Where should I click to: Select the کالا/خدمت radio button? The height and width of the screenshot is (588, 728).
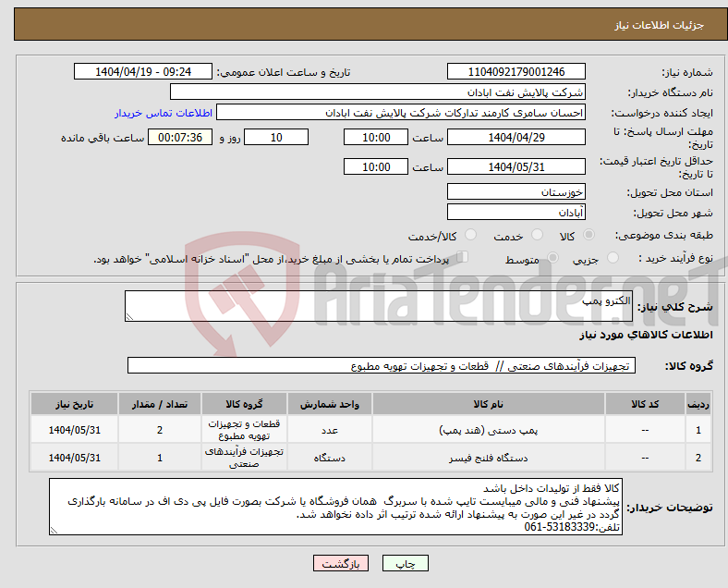[x=471, y=235]
